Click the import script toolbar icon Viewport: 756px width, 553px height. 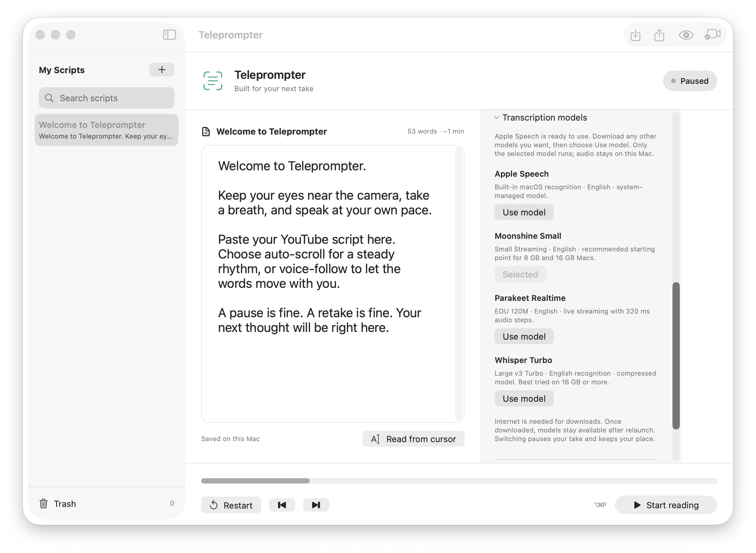click(635, 35)
